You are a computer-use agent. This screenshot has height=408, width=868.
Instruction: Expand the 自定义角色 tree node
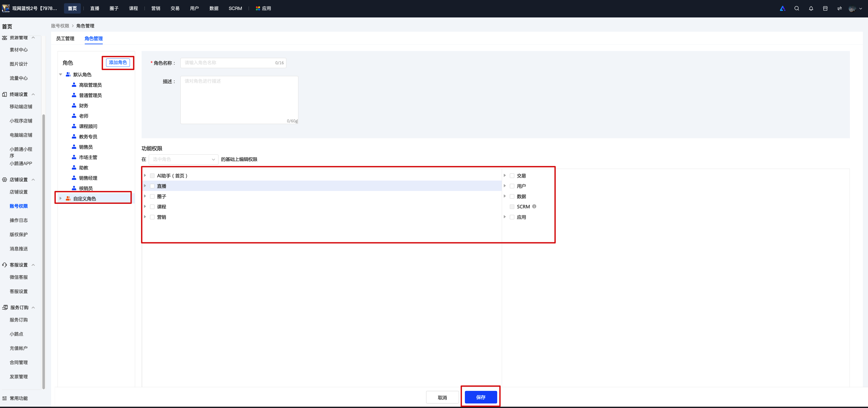click(61, 198)
